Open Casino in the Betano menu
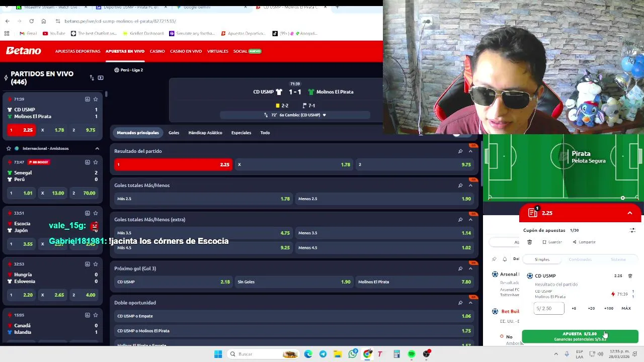644x362 pixels. tap(157, 51)
